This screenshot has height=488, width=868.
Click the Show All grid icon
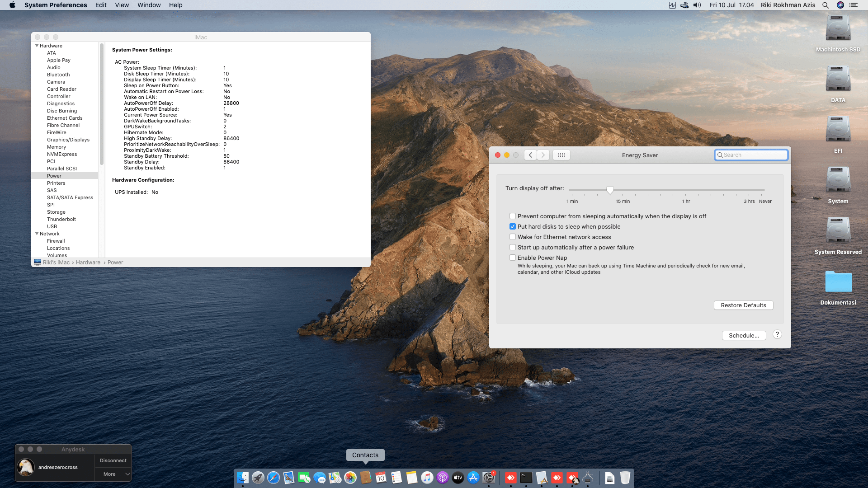[561, 155]
